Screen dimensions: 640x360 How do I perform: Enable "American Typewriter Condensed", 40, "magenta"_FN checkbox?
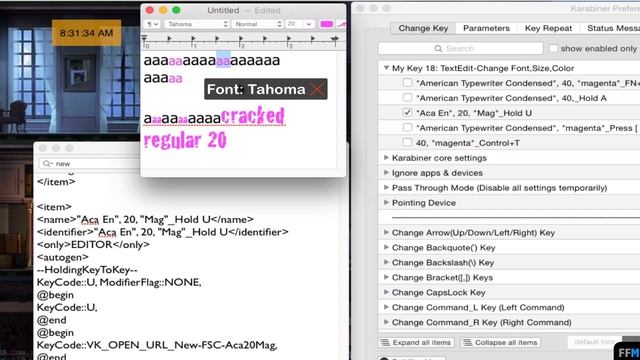point(407,83)
